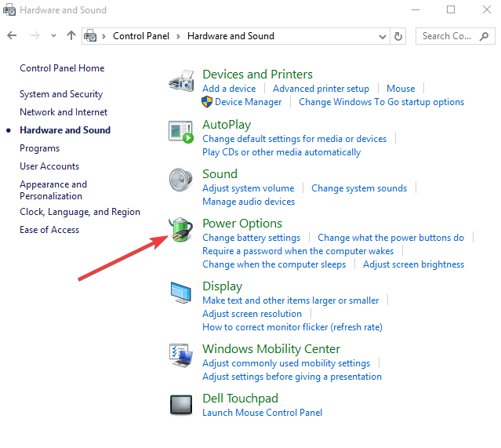The width and height of the screenshot is (501, 448).
Task: Open the Display monitor icon
Action: [181, 293]
